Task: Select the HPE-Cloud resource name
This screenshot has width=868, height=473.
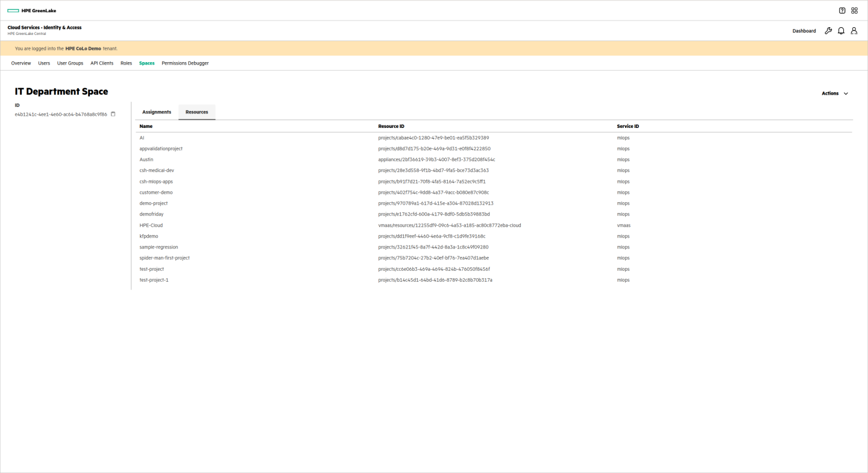Action: (151, 226)
